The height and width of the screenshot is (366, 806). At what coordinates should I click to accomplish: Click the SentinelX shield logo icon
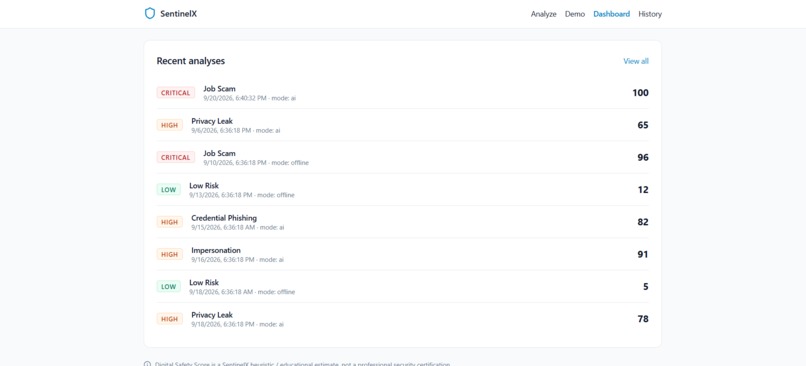tap(150, 13)
